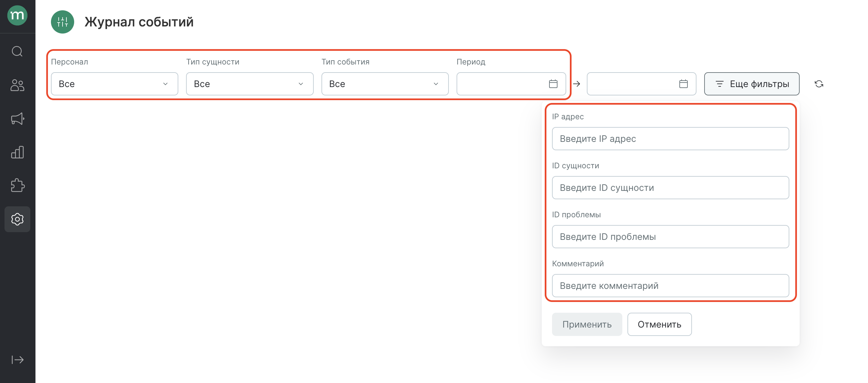Open the megaphone campaigns icon

17,119
